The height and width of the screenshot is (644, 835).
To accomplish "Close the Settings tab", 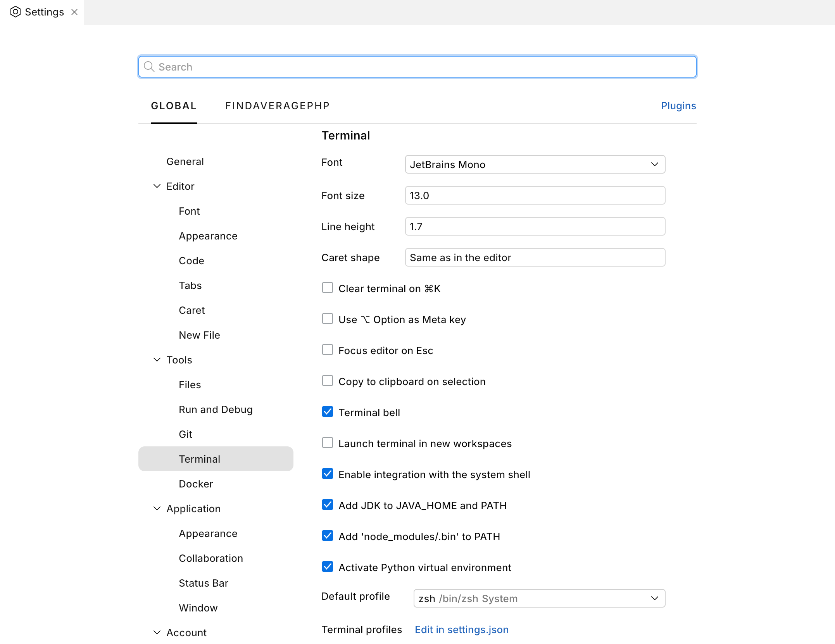I will (x=74, y=12).
